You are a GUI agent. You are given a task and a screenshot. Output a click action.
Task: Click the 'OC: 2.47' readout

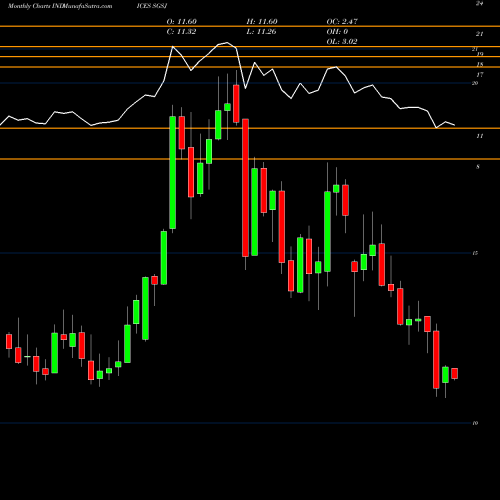[x=342, y=22]
